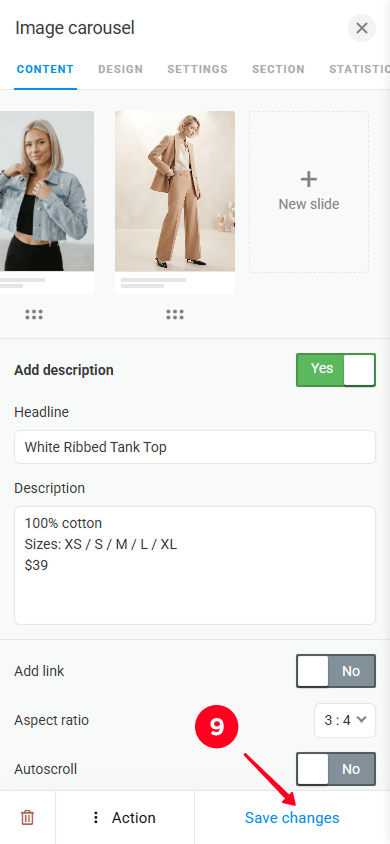Select the denim jacket slide thumbnail

click(x=47, y=202)
